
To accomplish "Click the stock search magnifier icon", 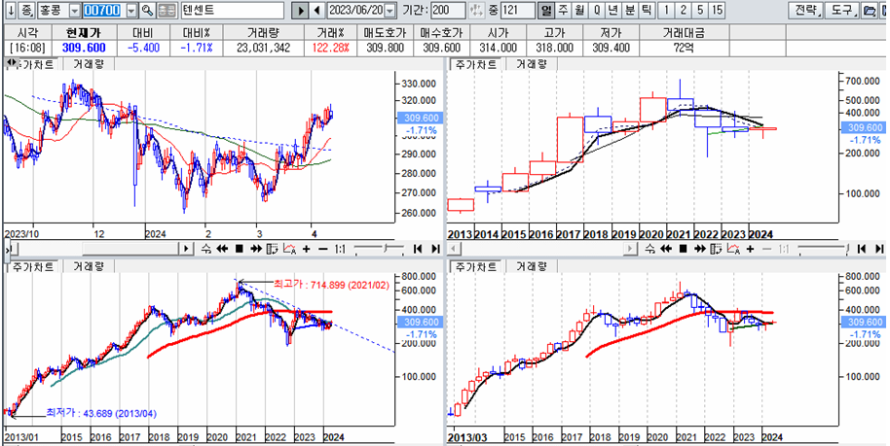I will (148, 10).
